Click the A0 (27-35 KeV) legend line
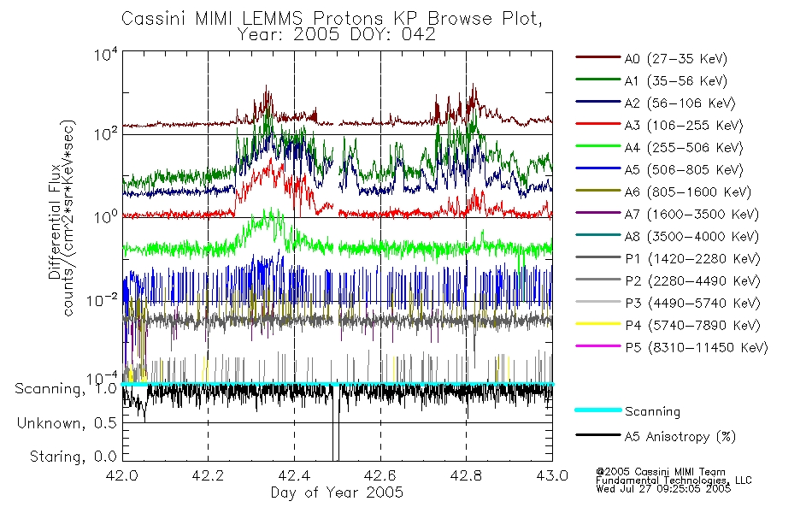This screenshot has height=513, width=812. [x=598, y=57]
